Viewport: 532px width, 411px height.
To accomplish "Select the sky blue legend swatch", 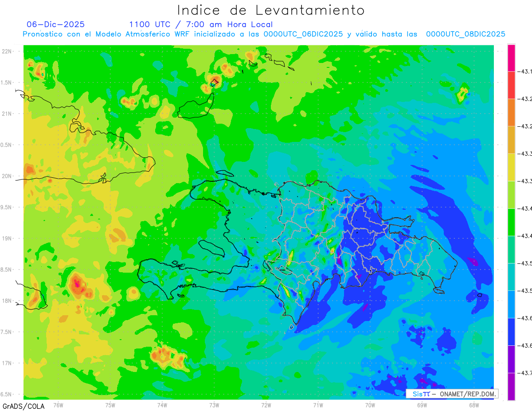I will pyautogui.click(x=511, y=305).
